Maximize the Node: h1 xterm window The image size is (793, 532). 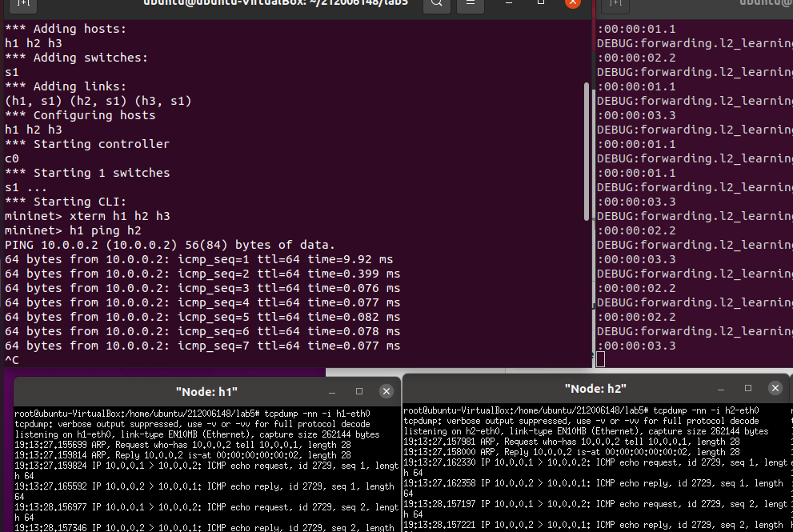click(x=359, y=391)
